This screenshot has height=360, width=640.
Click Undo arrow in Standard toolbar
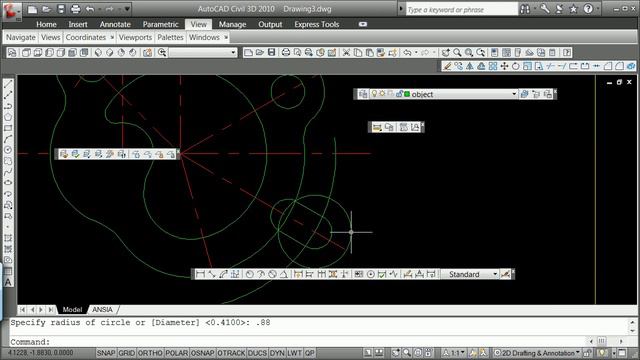[407, 53]
